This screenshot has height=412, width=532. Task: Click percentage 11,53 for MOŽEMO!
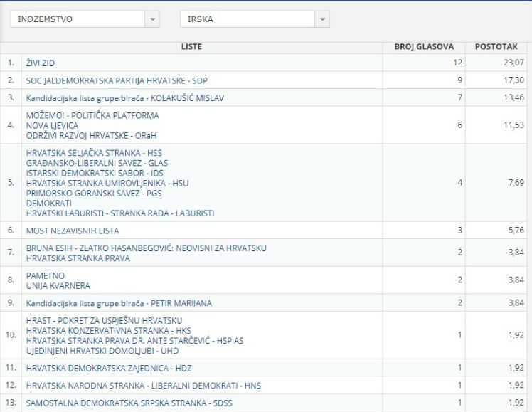coord(514,125)
